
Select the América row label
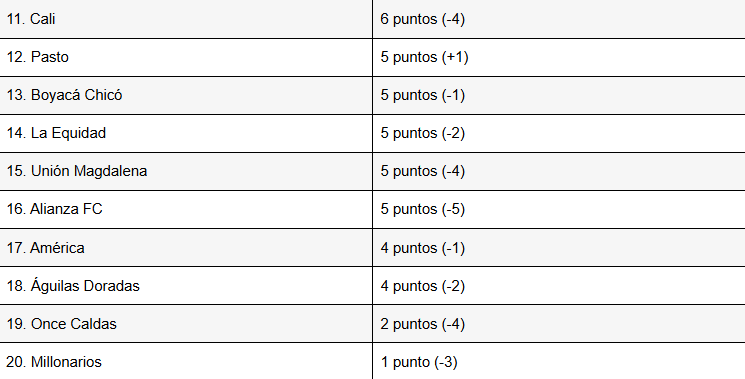pyautogui.click(x=46, y=248)
